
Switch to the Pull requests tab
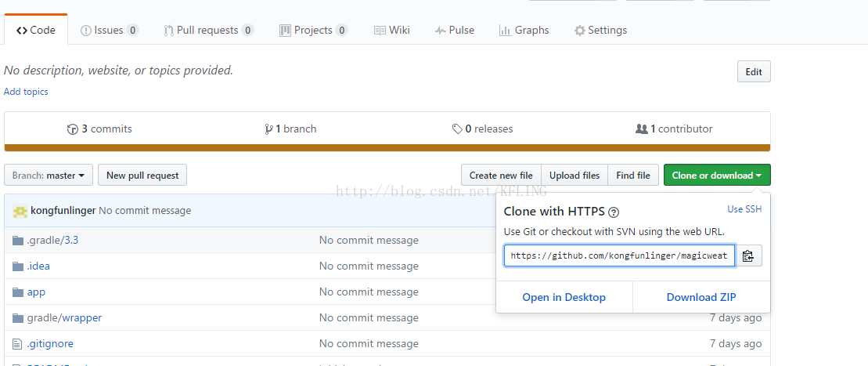coord(207,31)
